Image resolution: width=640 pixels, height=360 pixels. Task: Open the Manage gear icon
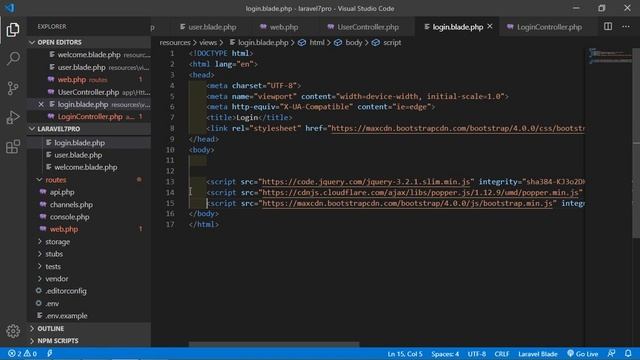point(13,331)
